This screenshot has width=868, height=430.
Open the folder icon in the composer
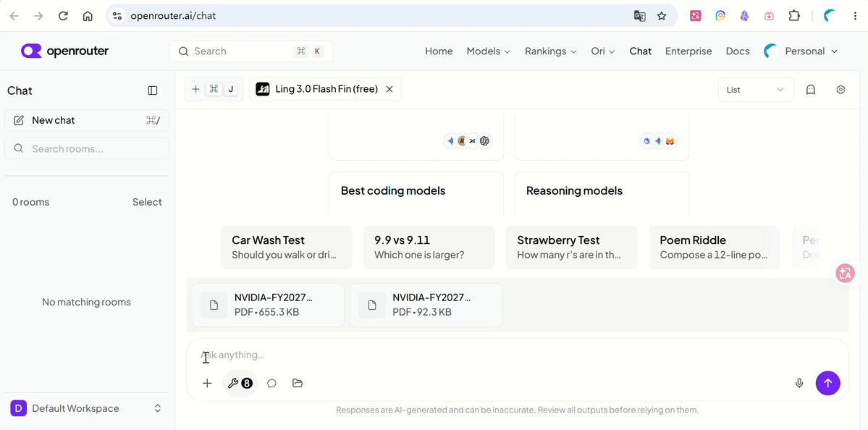point(298,383)
